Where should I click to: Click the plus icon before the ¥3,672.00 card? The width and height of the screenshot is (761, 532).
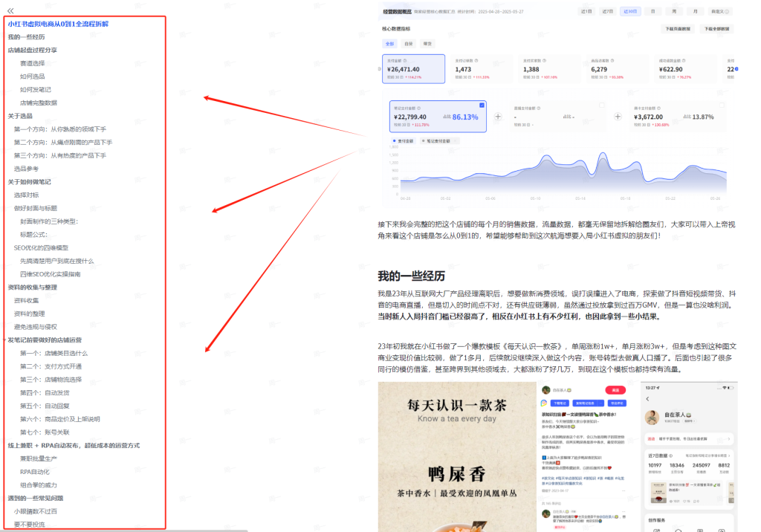pyautogui.click(x=618, y=117)
